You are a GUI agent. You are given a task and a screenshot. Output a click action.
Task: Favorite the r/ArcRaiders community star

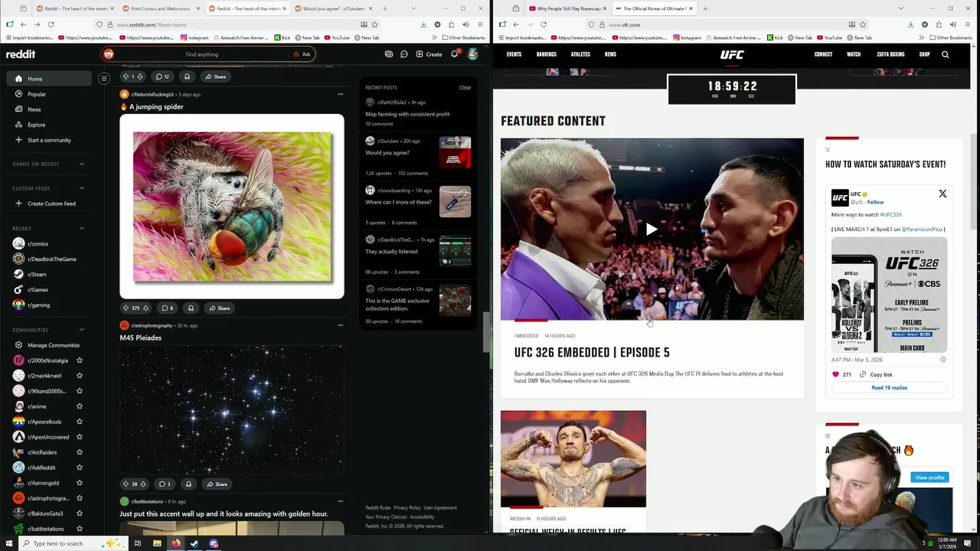click(x=79, y=452)
